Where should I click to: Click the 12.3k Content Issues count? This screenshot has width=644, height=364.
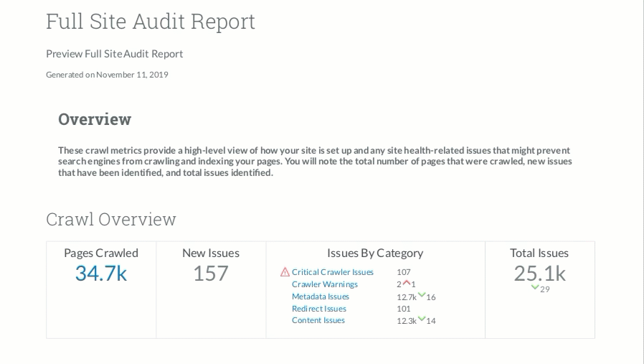(x=406, y=321)
